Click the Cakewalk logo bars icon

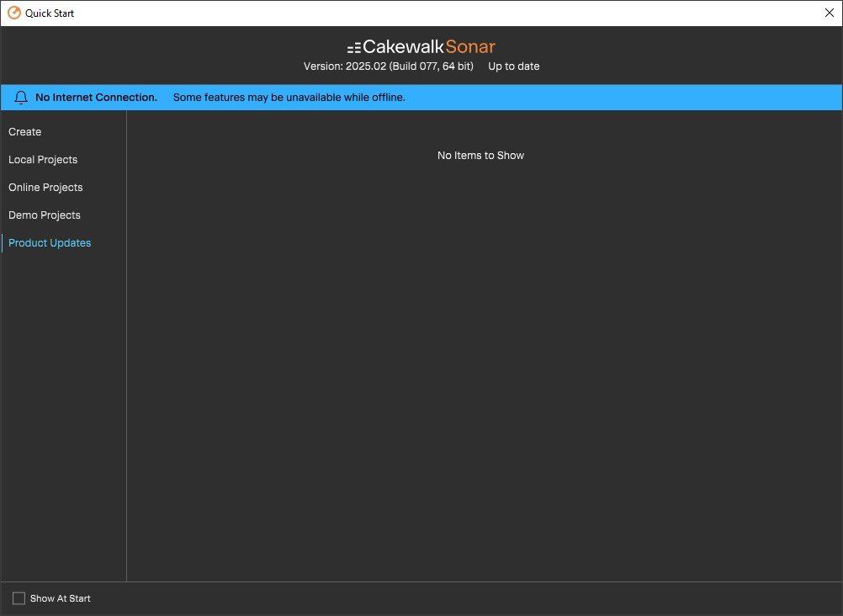tap(353, 48)
